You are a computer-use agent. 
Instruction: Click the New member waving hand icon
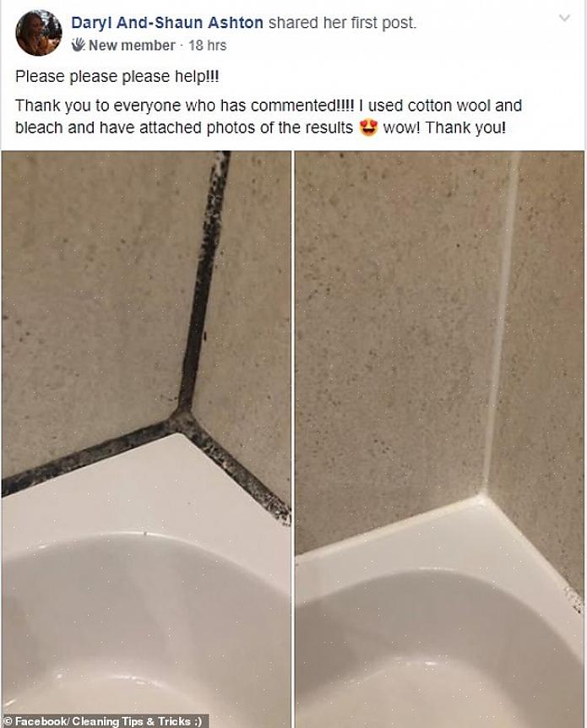(x=78, y=45)
